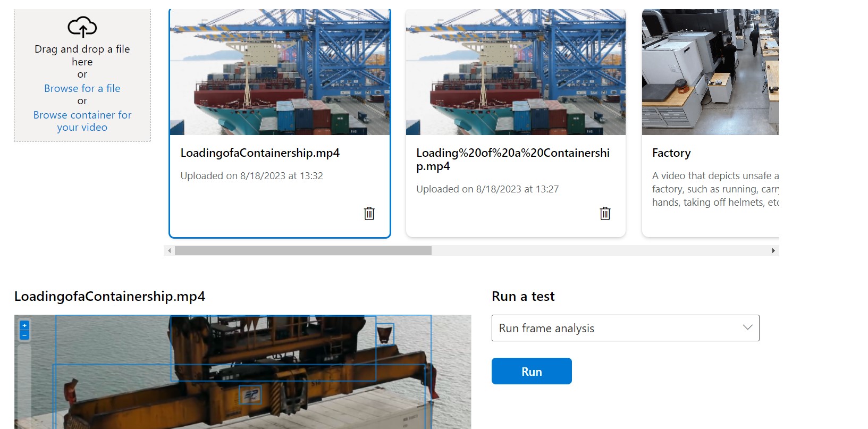Viewport: 868px width, 429px height.
Task: Select the Factory sample video thumbnail
Action: pos(711,72)
